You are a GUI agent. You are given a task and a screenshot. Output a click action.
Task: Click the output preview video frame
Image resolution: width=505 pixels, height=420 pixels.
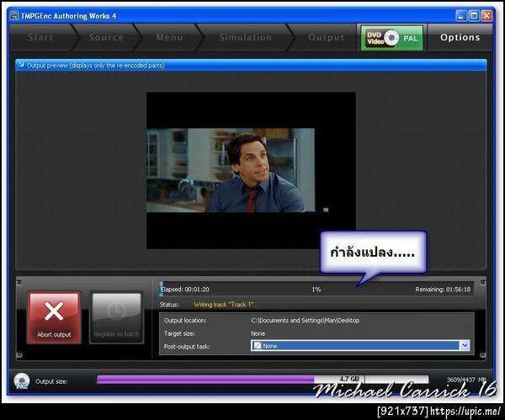point(251,170)
